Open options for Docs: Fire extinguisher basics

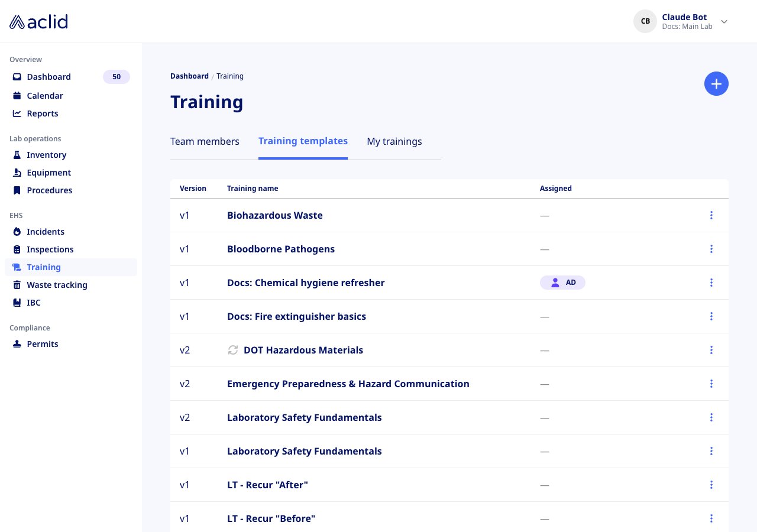(711, 316)
